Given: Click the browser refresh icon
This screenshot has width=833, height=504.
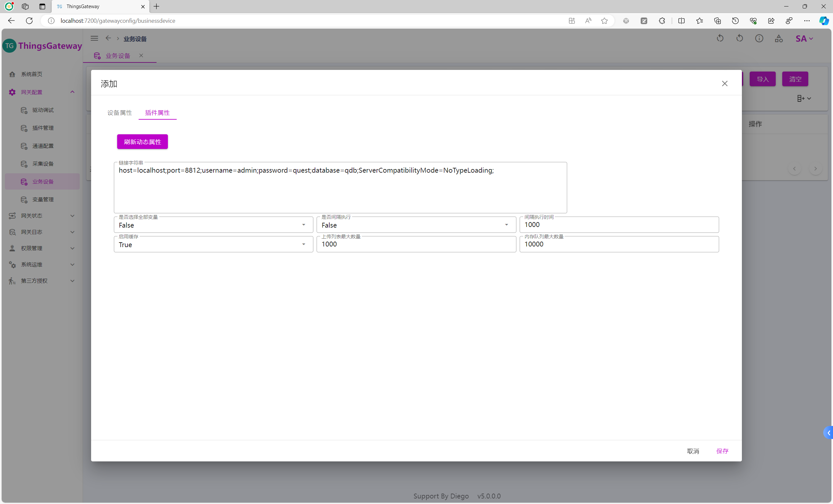Looking at the screenshot, I should 29,21.
